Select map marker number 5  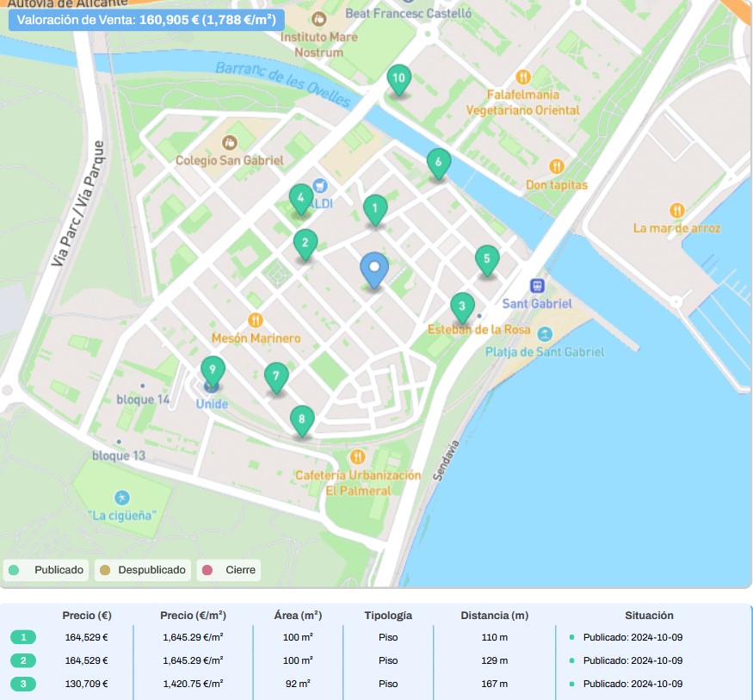(x=487, y=259)
